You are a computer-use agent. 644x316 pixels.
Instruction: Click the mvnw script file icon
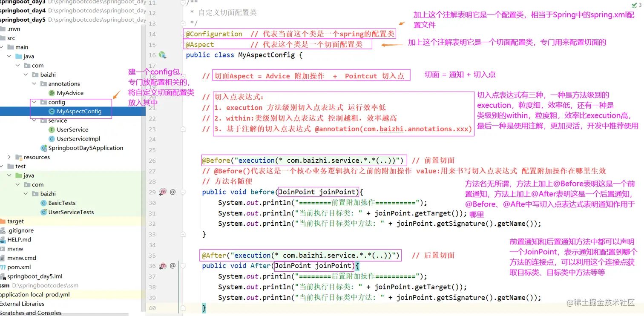pos(3,249)
